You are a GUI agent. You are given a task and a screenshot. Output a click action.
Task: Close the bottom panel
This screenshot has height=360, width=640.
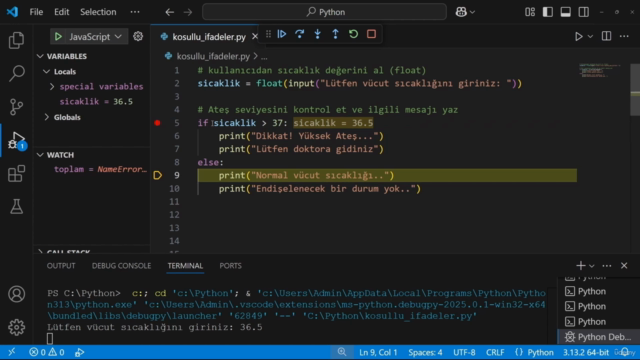(x=624, y=266)
